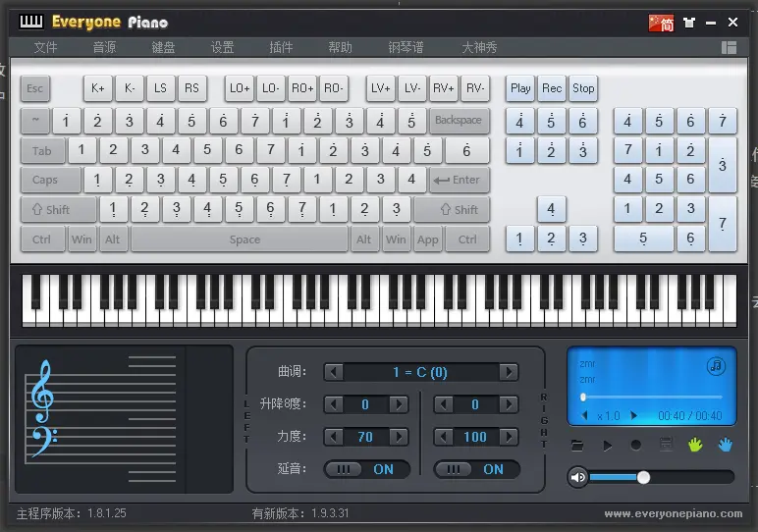Image resolution: width=758 pixels, height=532 pixels.
Task: Open the 钢琴谱 menu
Action: tap(406, 47)
